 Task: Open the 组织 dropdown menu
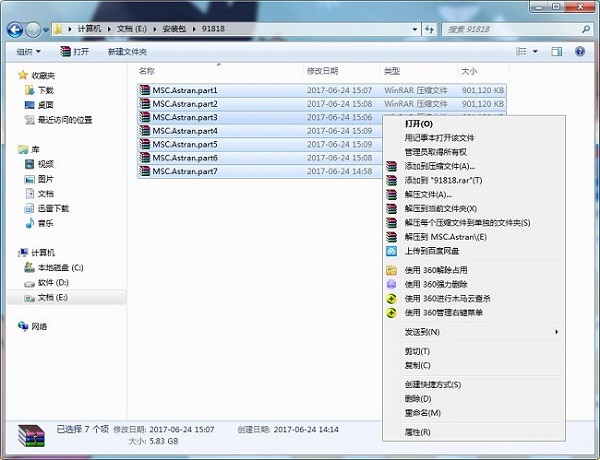(28, 51)
